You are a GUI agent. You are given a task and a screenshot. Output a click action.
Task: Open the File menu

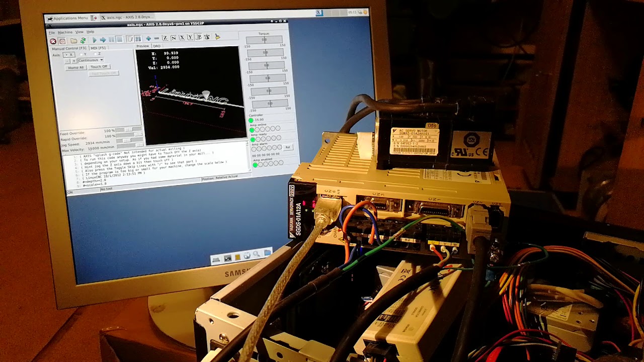(52, 33)
